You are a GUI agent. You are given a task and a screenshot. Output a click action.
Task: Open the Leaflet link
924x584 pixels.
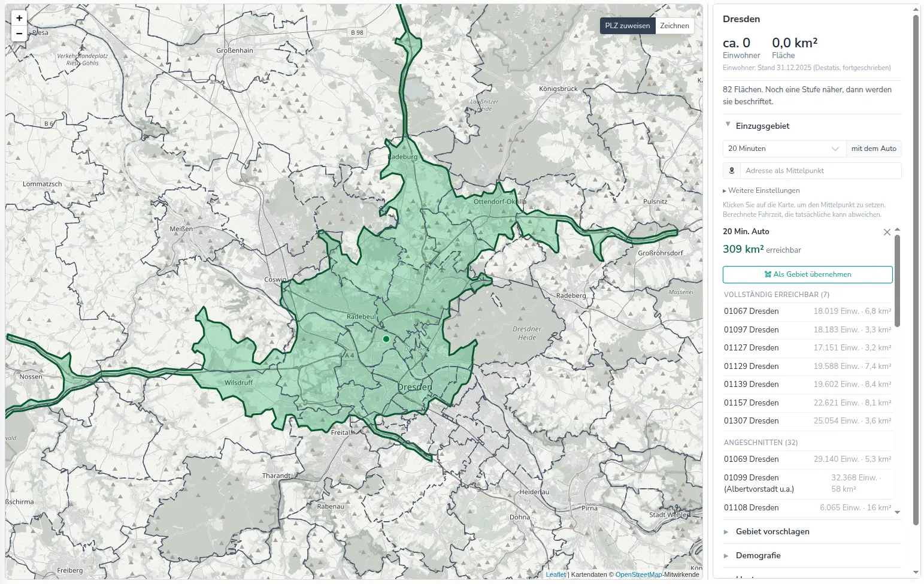(x=556, y=574)
